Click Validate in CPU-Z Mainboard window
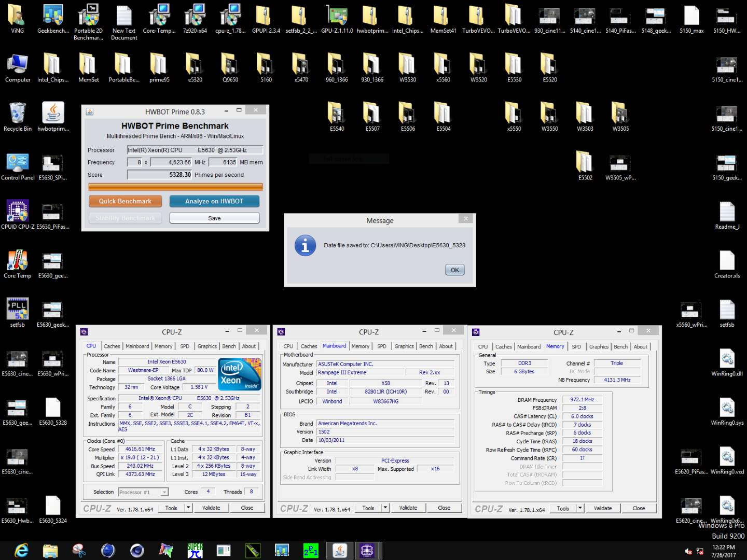 click(408, 508)
